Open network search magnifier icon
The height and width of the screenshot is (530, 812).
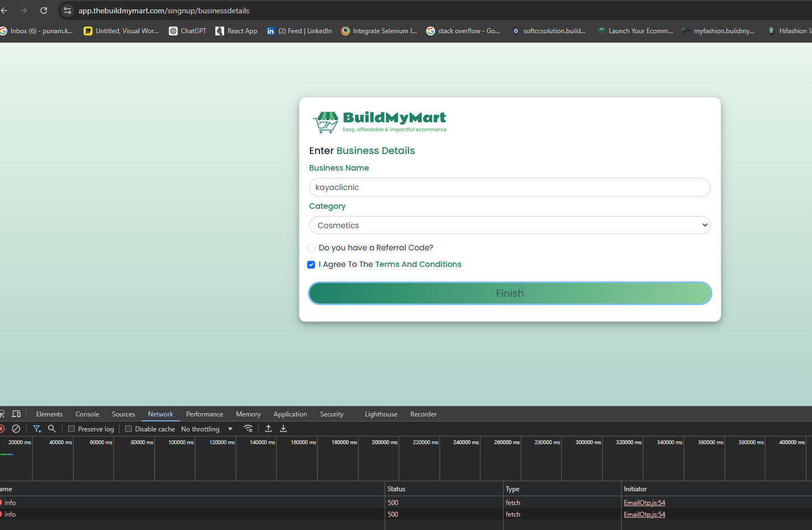coord(52,429)
